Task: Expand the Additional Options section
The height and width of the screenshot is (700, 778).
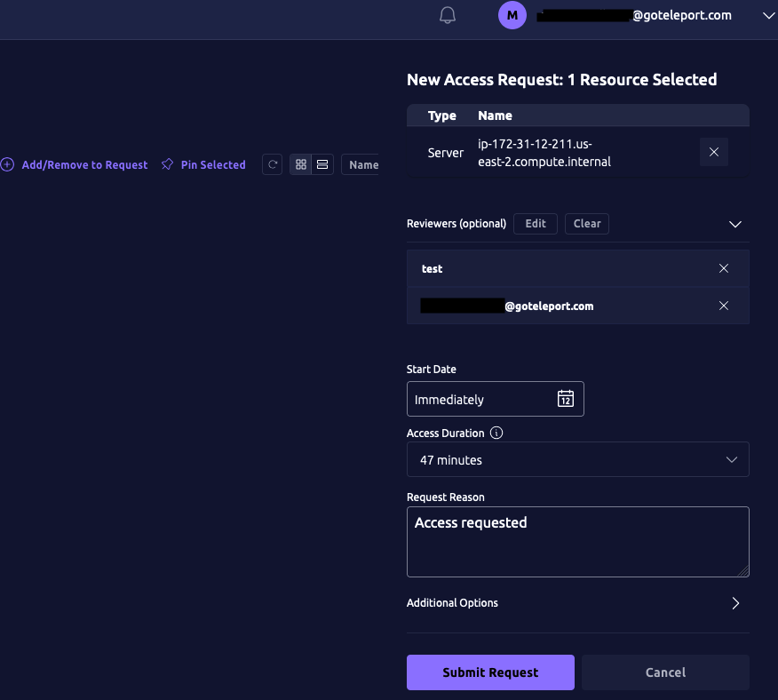Action: tap(735, 602)
